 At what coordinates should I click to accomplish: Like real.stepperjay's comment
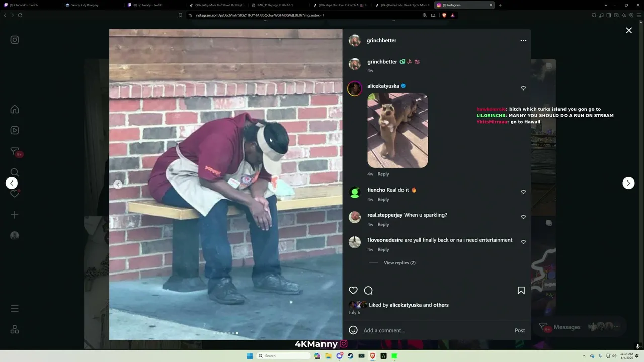coord(523,217)
